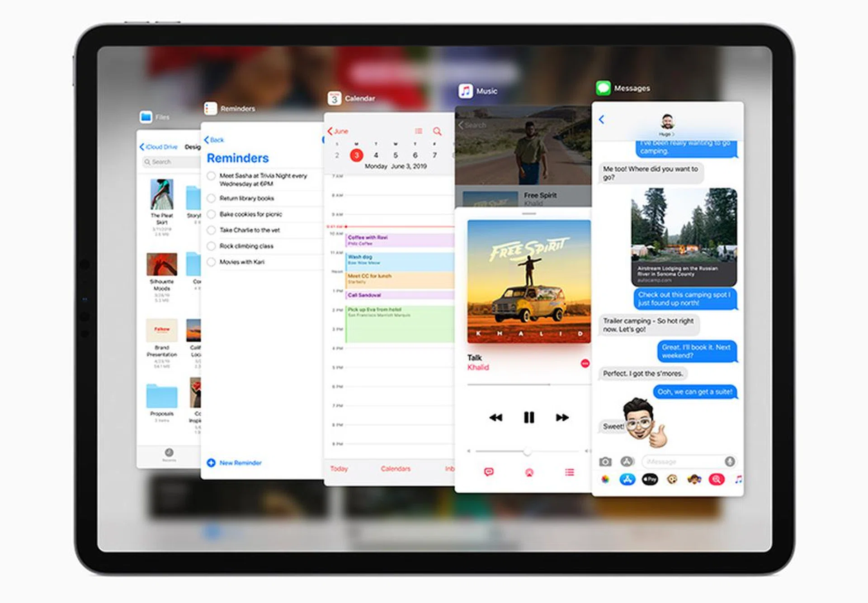Open Hugo's contact details in Messages
This screenshot has height=603, width=868.
[x=667, y=123]
